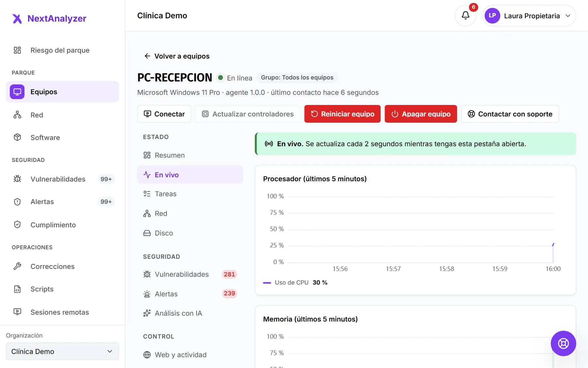Click the Cumplimiento shield-check icon
Image resolution: width=588 pixels, height=368 pixels.
(x=17, y=225)
